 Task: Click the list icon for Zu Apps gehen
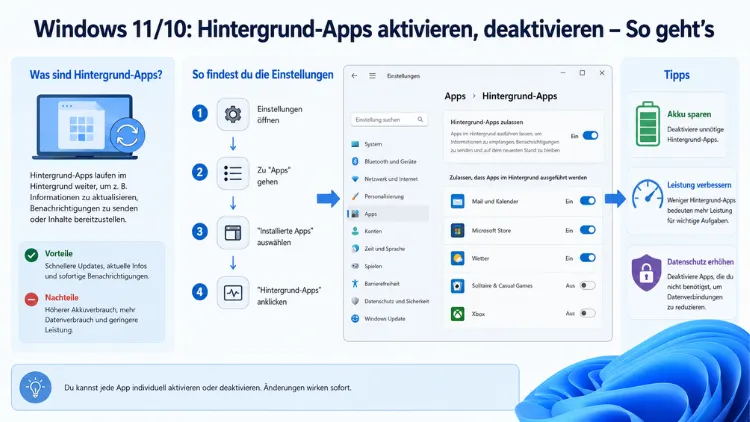click(233, 173)
